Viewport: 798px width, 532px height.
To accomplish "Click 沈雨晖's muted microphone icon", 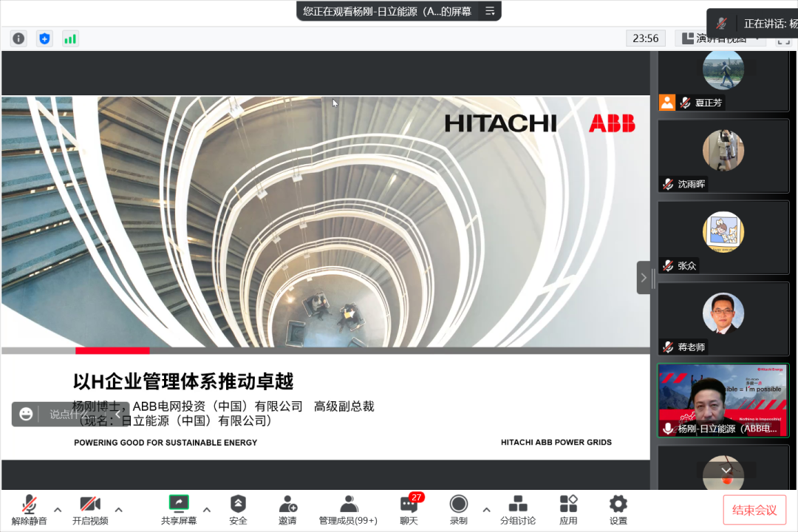I will [668, 184].
